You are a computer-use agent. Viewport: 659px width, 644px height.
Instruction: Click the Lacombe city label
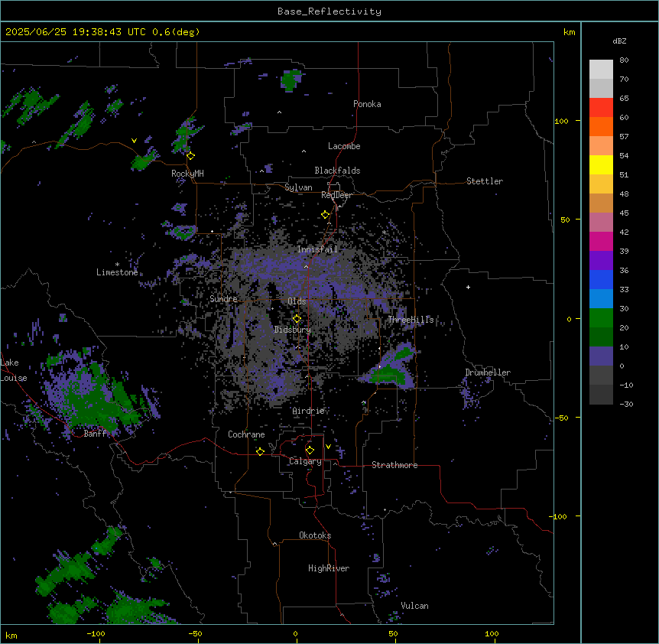344,146
